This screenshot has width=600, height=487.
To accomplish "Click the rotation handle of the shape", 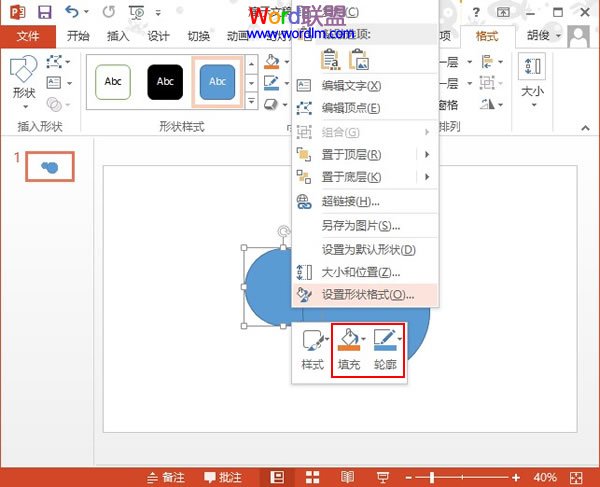I will coord(283,231).
